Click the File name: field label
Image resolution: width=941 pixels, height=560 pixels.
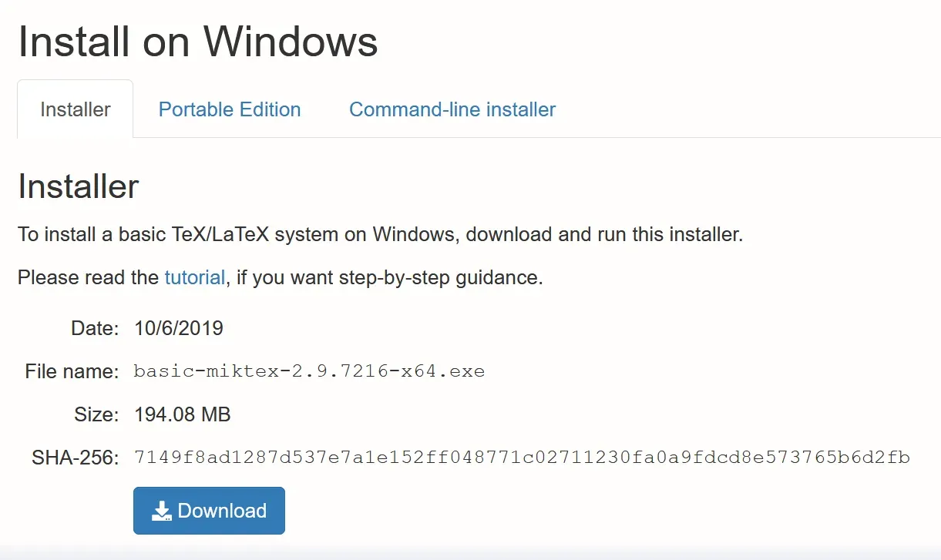point(72,371)
